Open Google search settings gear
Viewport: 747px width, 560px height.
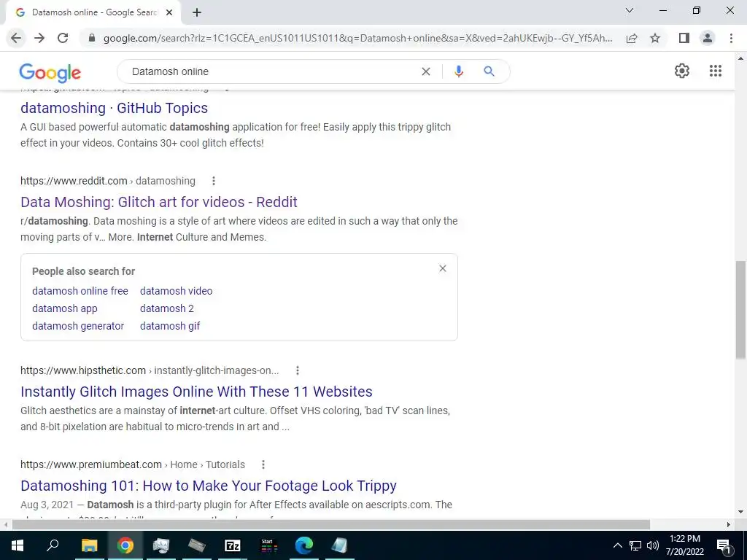(682, 71)
